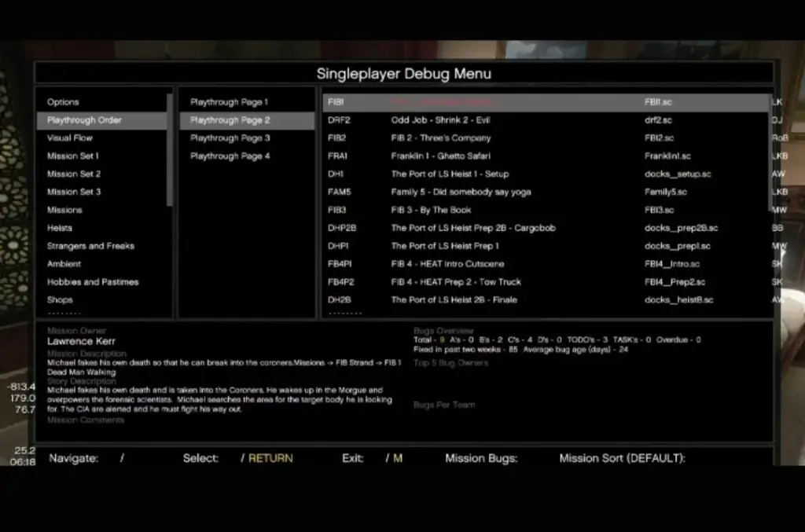Click the FBI2.sc script name
This screenshot has width=805, height=532.
click(660, 138)
